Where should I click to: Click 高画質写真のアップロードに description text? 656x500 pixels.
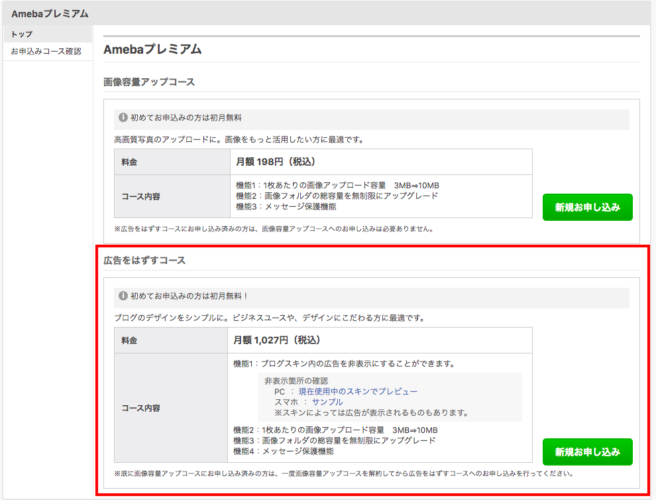(239, 140)
